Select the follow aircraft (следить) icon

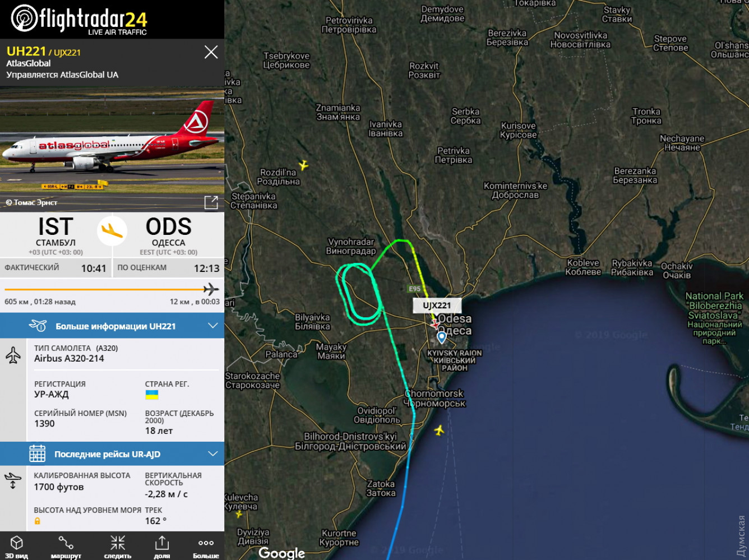[x=118, y=547]
